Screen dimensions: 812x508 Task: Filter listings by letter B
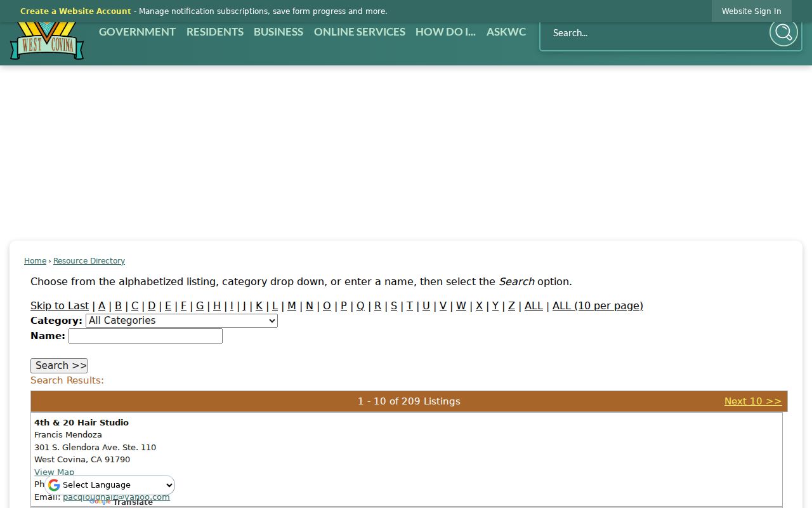pyautogui.click(x=118, y=306)
